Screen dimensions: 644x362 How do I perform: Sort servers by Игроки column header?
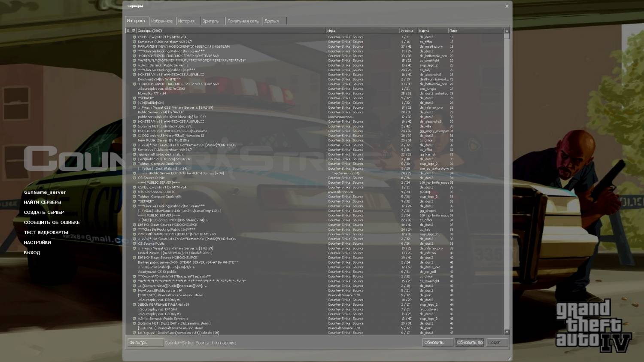(x=409, y=30)
